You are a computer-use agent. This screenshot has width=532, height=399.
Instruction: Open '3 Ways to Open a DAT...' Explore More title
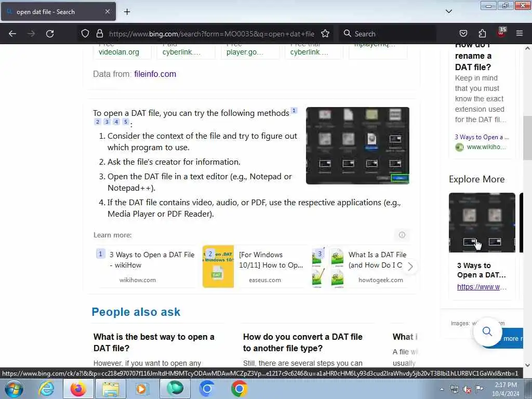482,270
